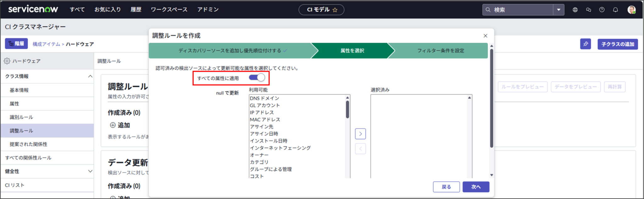This screenshot has height=199, width=644.
Task: Click the 次へ button
Action: pyautogui.click(x=476, y=187)
